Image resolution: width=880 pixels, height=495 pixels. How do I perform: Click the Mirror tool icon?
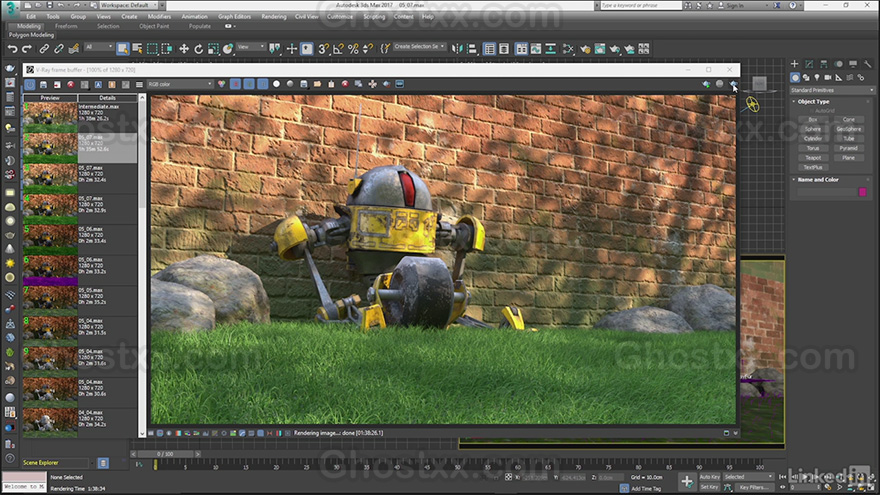click(x=457, y=49)
